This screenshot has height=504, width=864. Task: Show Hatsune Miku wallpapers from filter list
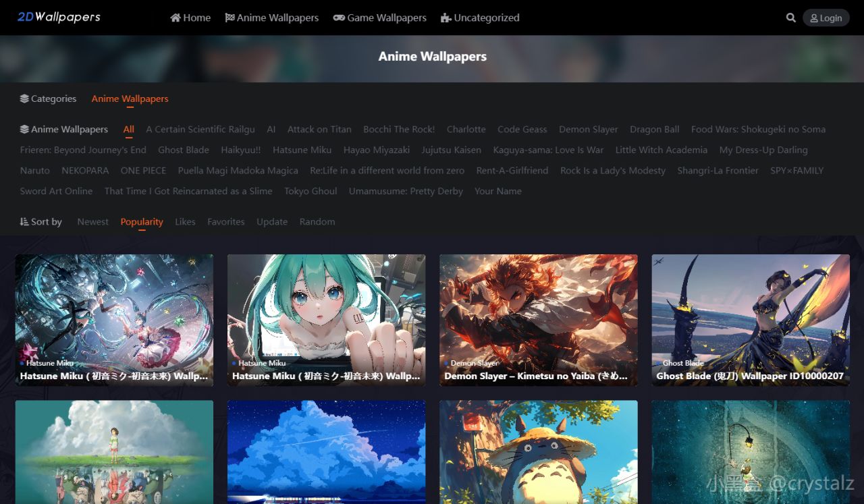click(x=302, y=150)
